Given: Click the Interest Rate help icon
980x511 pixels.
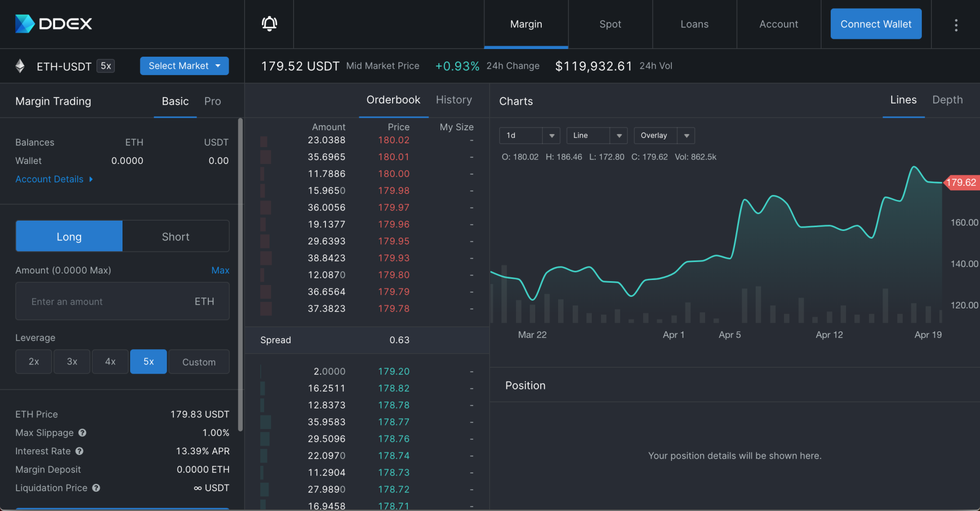Looking at the screenshot, I should click(x=79, y=451).
